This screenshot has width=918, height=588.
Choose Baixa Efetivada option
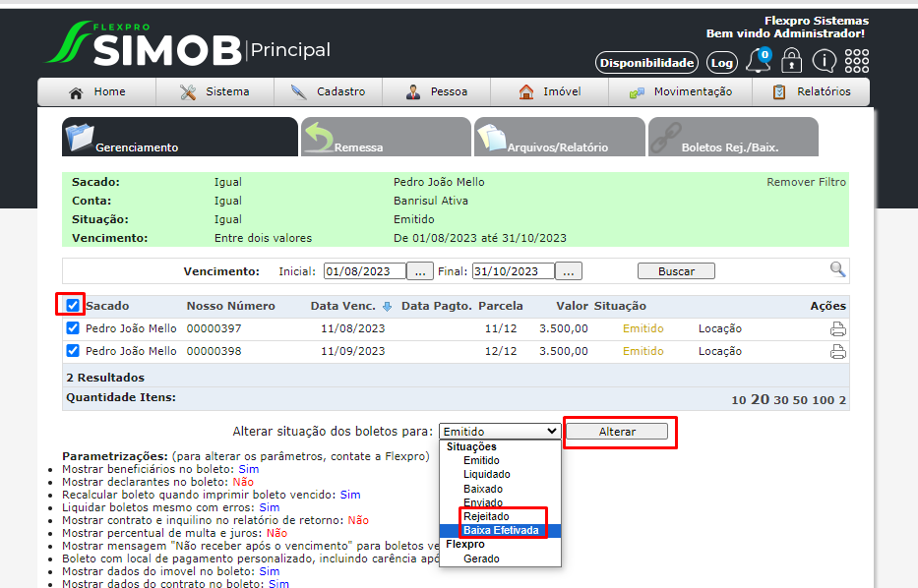(x=501, y=531)
